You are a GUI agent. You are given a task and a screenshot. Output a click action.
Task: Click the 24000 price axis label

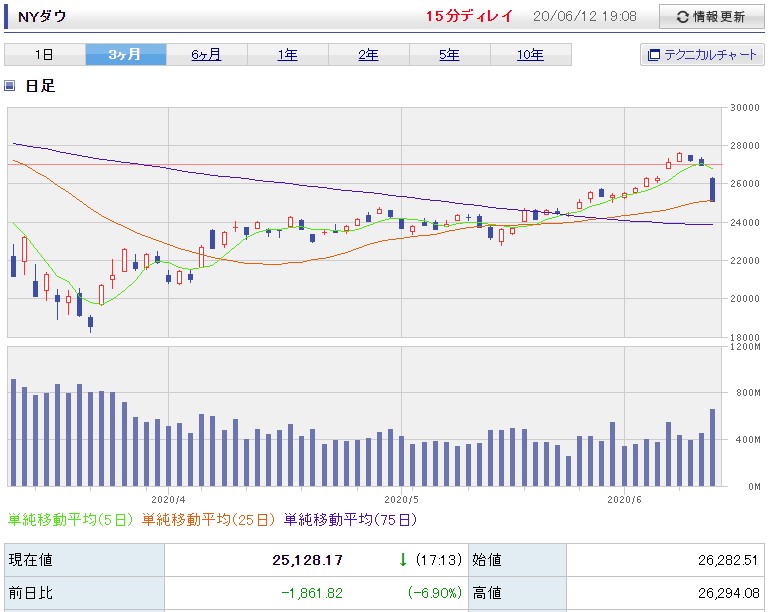[x=744, y=222]
